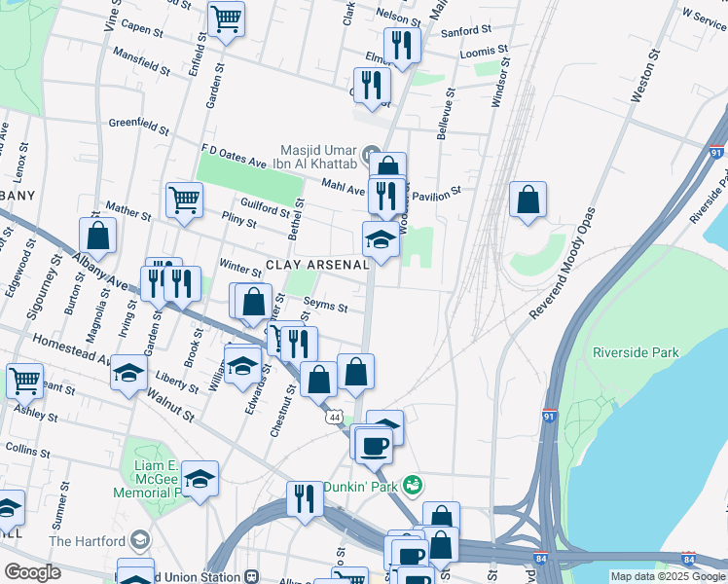Click the Map data ©2025 Google attribution
728x584 pixels.
668,576
